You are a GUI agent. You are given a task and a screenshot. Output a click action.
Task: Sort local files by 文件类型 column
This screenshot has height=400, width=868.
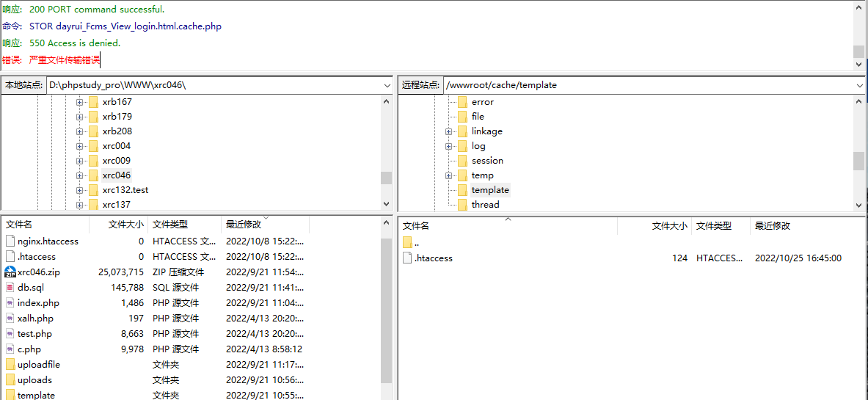click(x=170, y=225)
